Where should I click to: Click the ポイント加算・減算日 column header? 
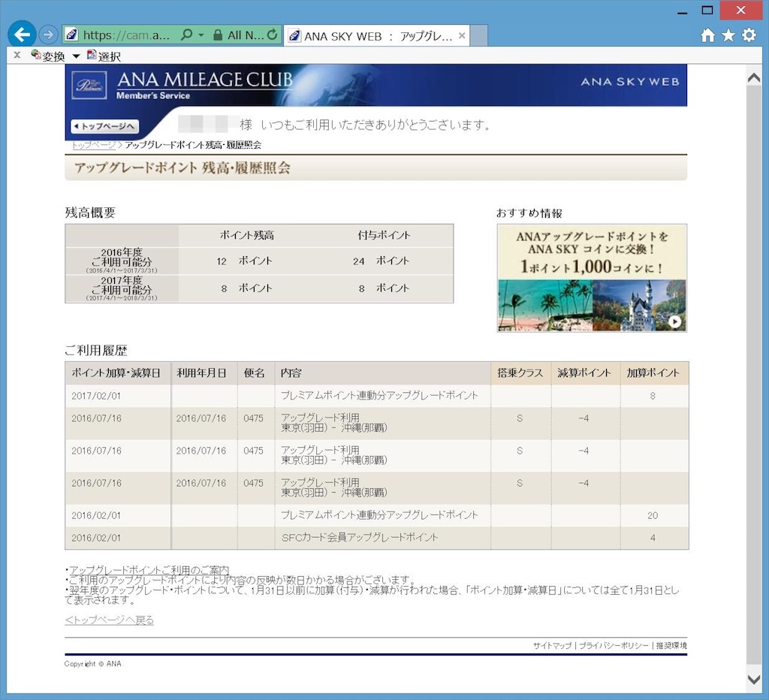(116, 373)
